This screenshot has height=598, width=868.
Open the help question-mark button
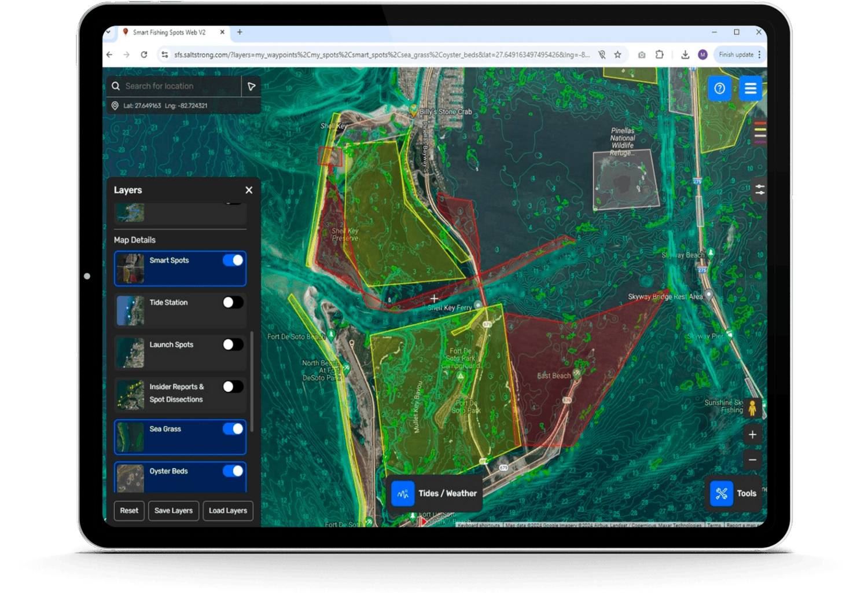[x=719, y=89]
